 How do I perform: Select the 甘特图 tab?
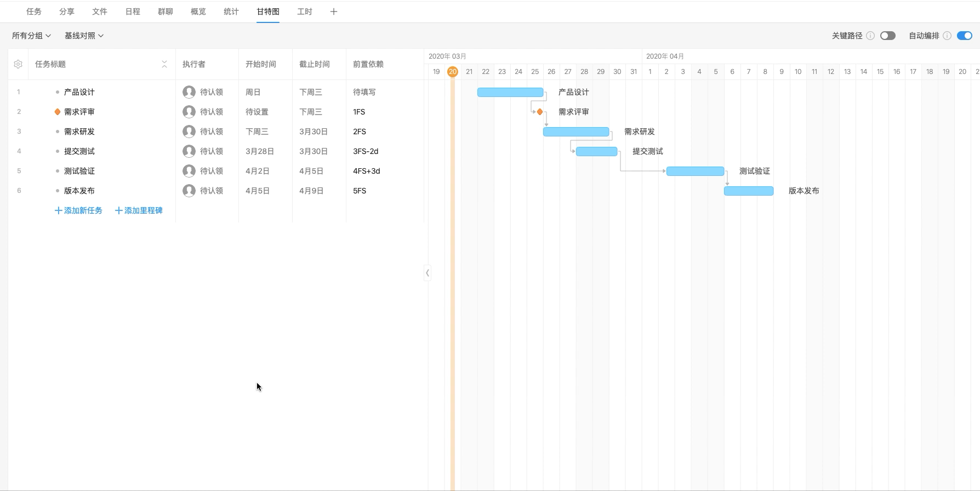[x=268, y=12]
